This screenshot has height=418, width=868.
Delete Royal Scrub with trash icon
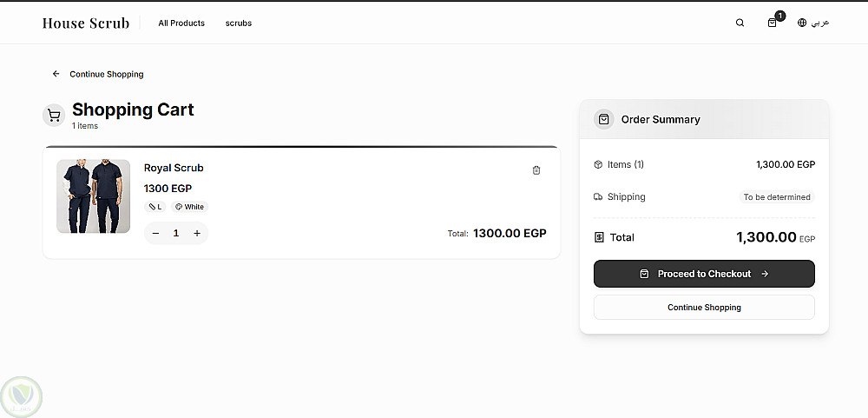click(x=536, y=170)
